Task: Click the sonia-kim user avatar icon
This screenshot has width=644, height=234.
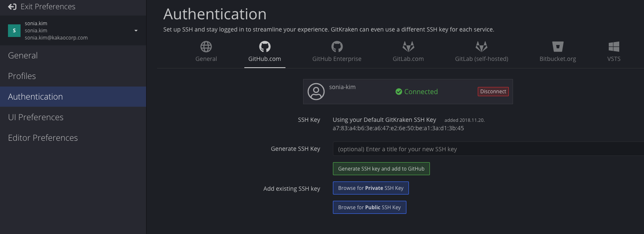Action: point(316,92)
